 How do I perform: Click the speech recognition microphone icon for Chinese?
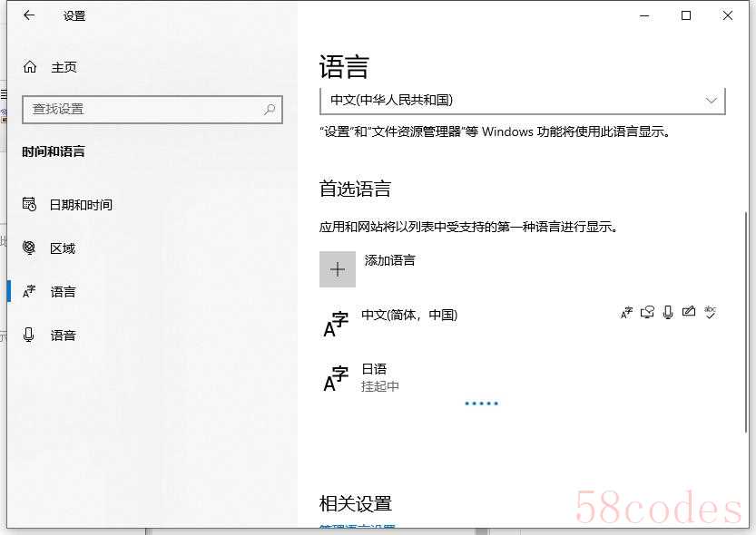(668, 313)
